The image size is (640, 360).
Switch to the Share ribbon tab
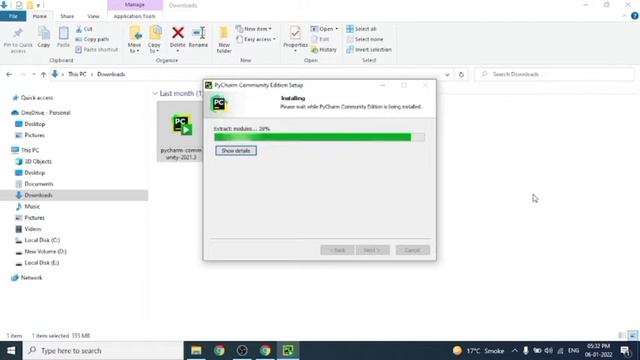click(x=67, y=16)
